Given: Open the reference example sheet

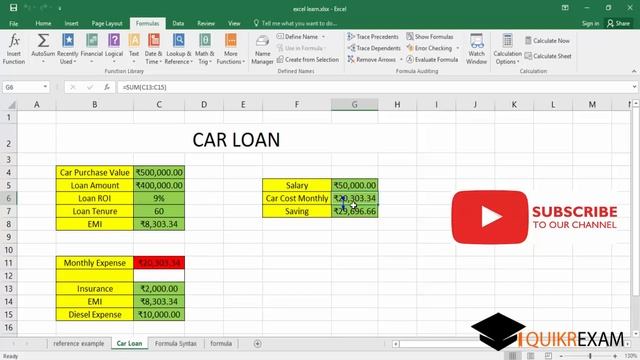Looking at the screenshot, I should pyautogui.click(x=79, y=344).
